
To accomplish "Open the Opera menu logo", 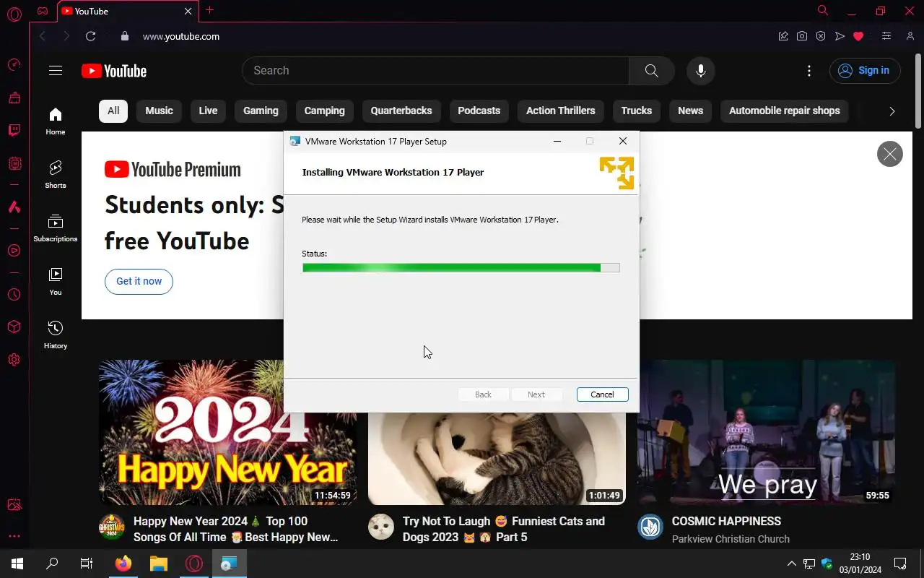I will (x=14, y=14).
